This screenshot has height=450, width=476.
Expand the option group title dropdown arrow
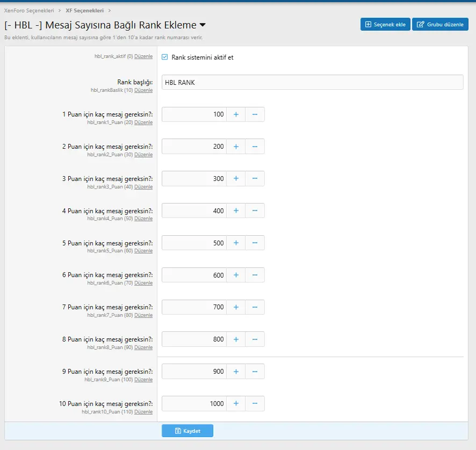(x=203, y=25)
